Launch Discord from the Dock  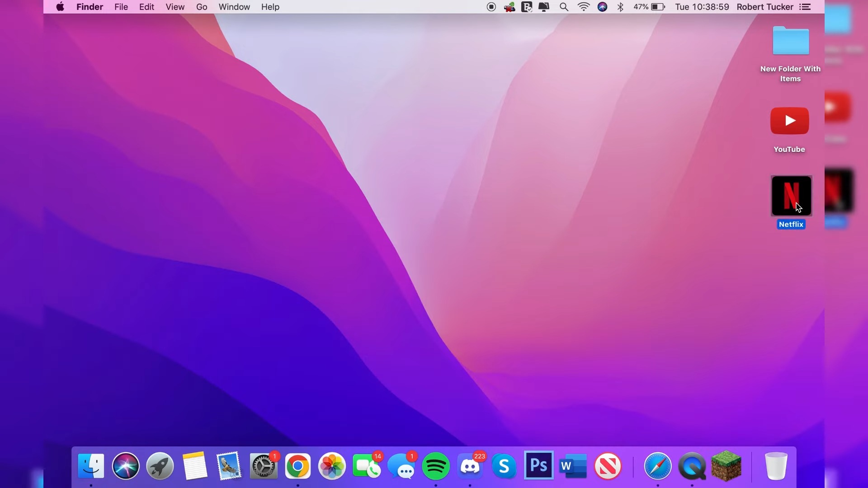[x=470, y=466]
